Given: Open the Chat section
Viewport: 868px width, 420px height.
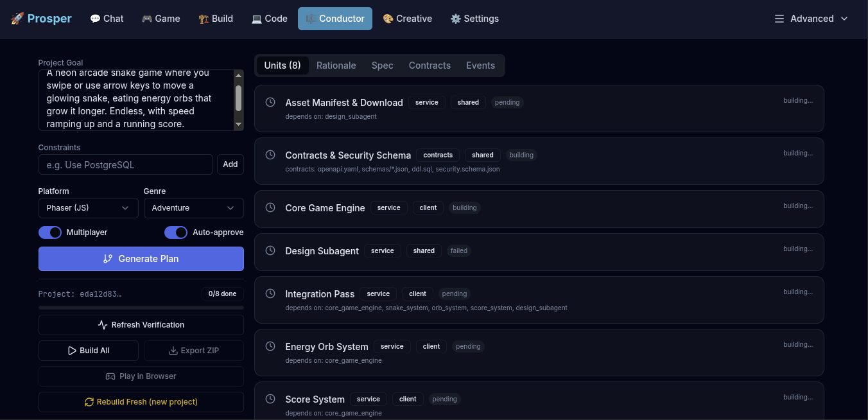Looking at the screenshot, I should tap(107, 19).
